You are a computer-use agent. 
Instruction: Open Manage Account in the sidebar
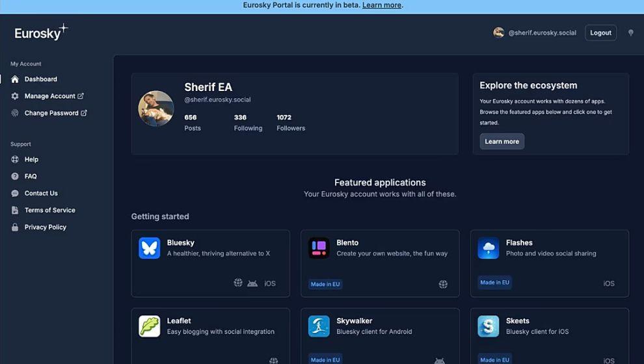coord(49,96)
